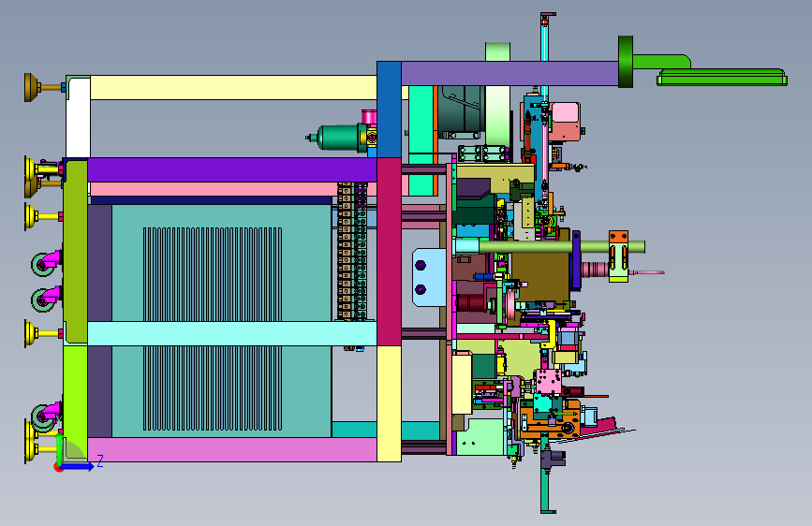The image size is (812, 526).
Task: Pick the blue vertical post segment
Action: point(389,110)
